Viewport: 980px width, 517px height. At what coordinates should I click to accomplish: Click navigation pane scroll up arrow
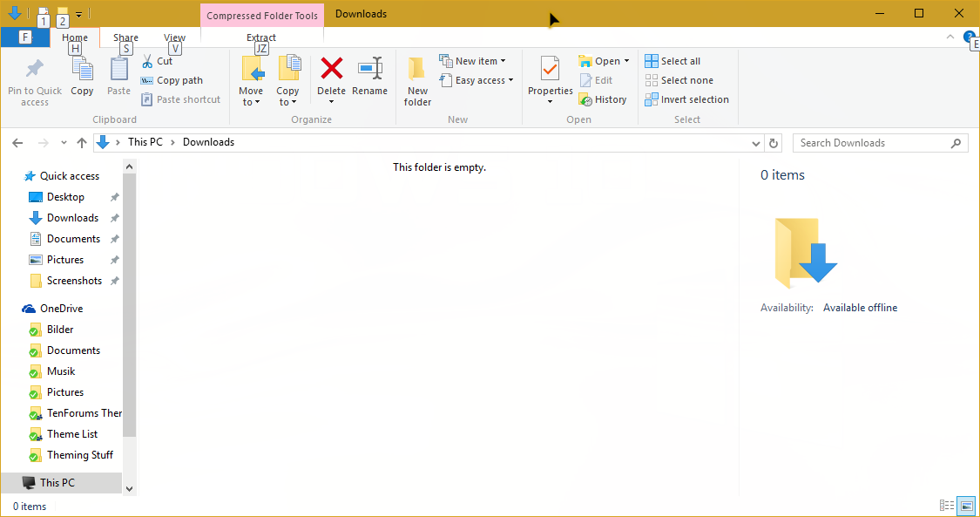130,167
